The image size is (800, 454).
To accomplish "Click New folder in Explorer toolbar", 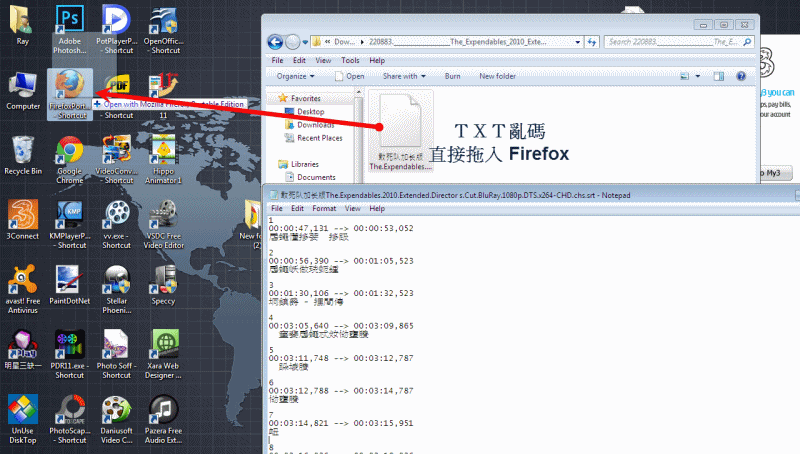I will pos(497,76).
